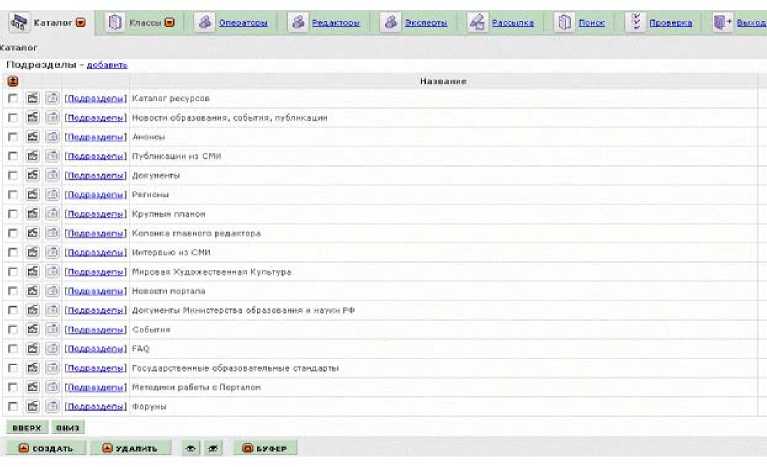Open the Редакторы link

tap(336, 23)
